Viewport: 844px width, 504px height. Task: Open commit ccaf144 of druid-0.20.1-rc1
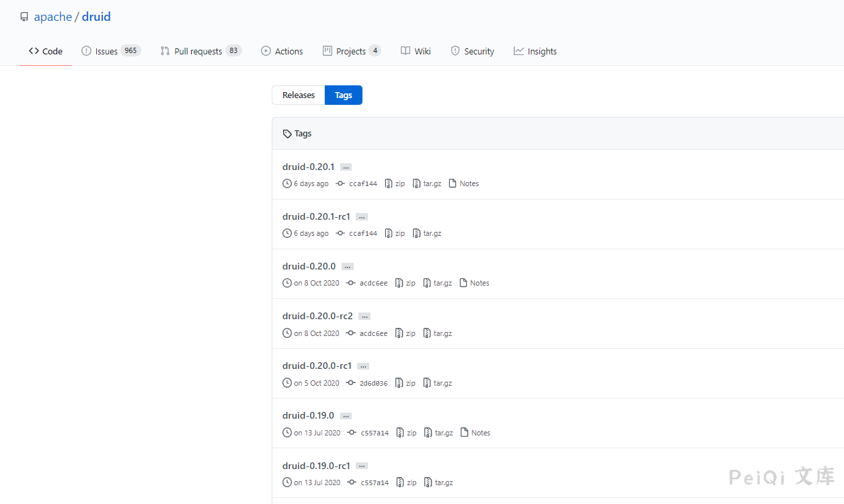click(x=363, y=233)
